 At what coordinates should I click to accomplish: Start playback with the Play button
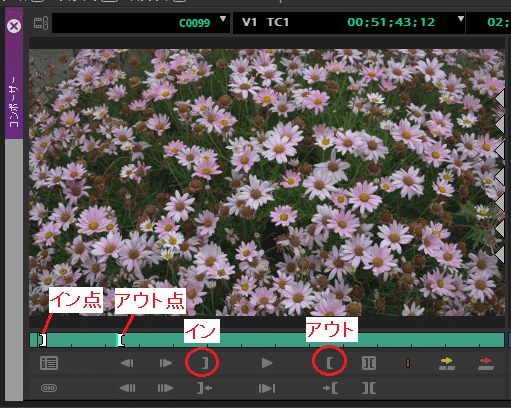267,363
